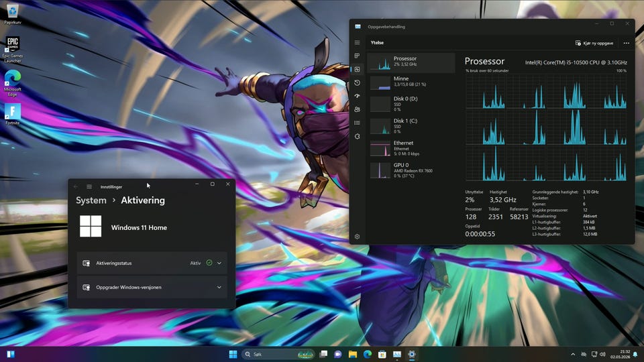
Task: Select Minne in performance list
Action: (411, 82)
